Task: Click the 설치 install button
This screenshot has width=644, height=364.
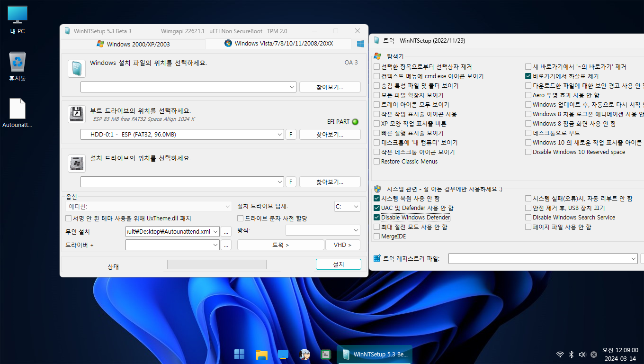Action: 339,264
